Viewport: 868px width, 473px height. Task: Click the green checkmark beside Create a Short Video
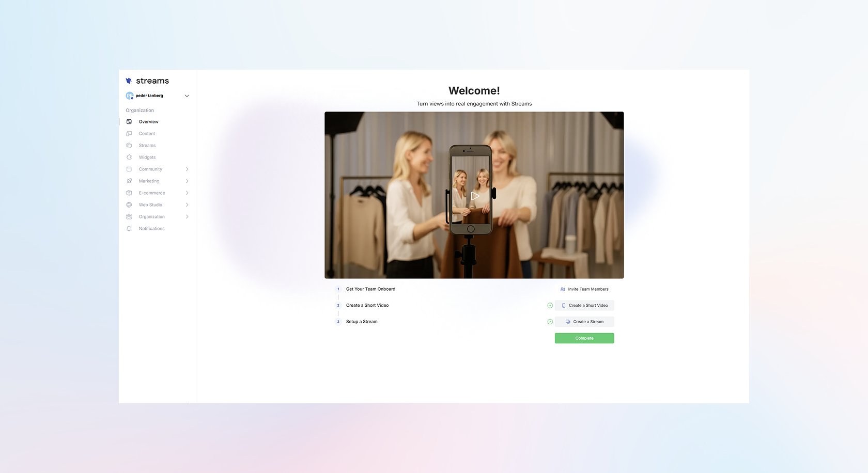[550, 306]
